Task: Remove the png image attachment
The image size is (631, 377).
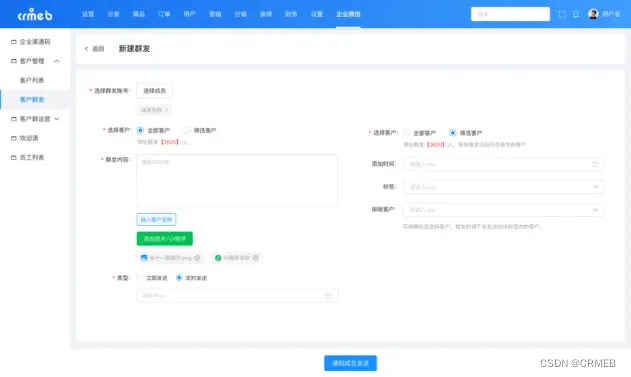Action: click(197, 258)
